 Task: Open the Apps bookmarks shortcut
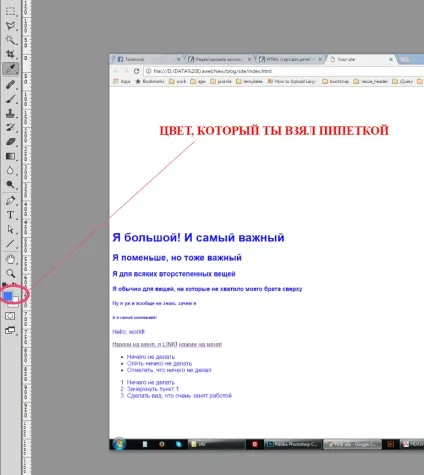point(122,81)
